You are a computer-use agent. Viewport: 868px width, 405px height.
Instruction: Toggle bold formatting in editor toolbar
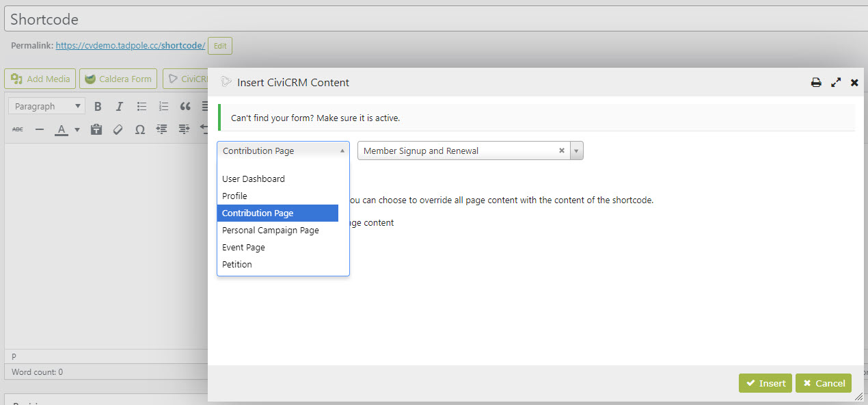[98, 106]
